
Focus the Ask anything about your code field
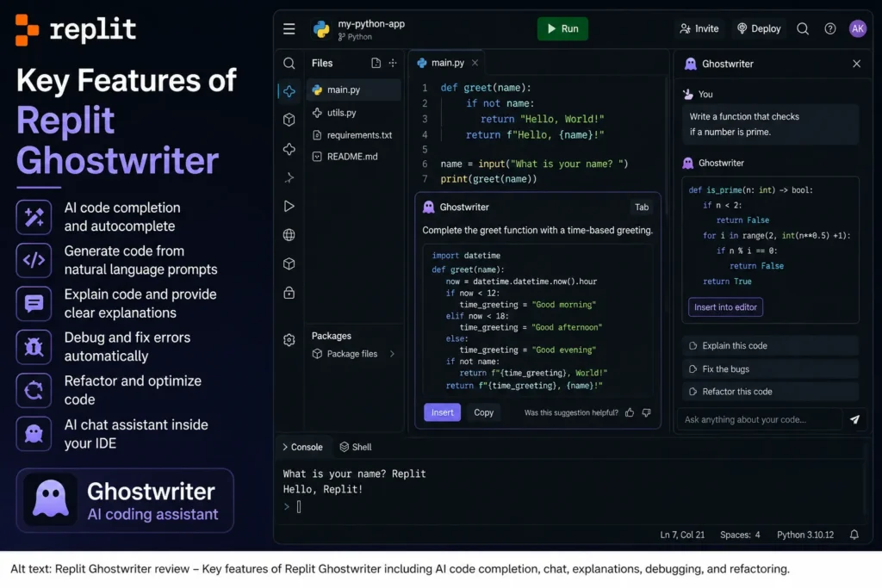[760, 419]
